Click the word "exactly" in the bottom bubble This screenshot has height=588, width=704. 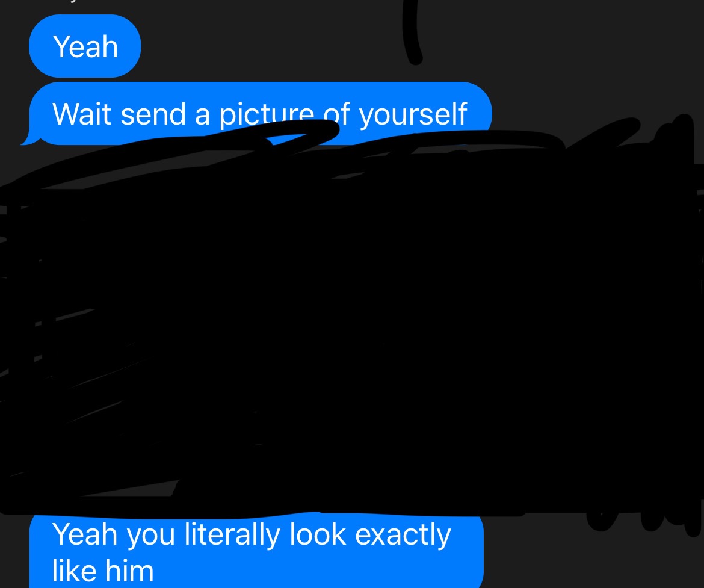(403, 536)
